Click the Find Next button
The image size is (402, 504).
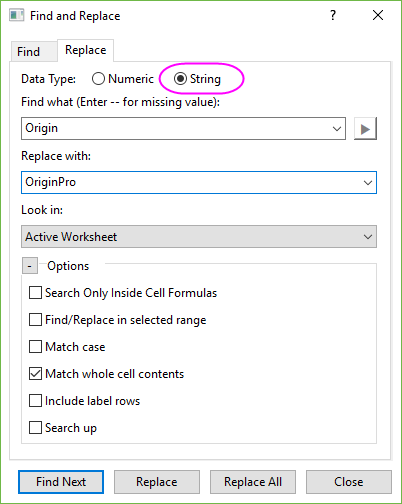coord(61,482)
